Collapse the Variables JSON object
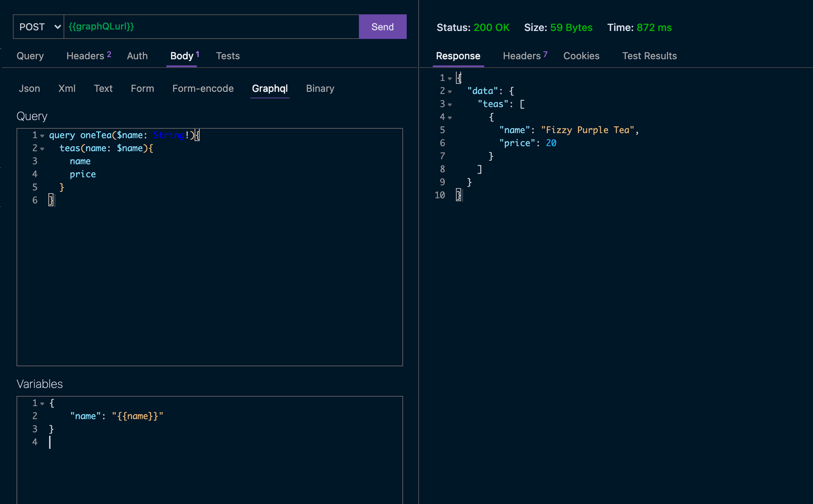 [41, 403]
